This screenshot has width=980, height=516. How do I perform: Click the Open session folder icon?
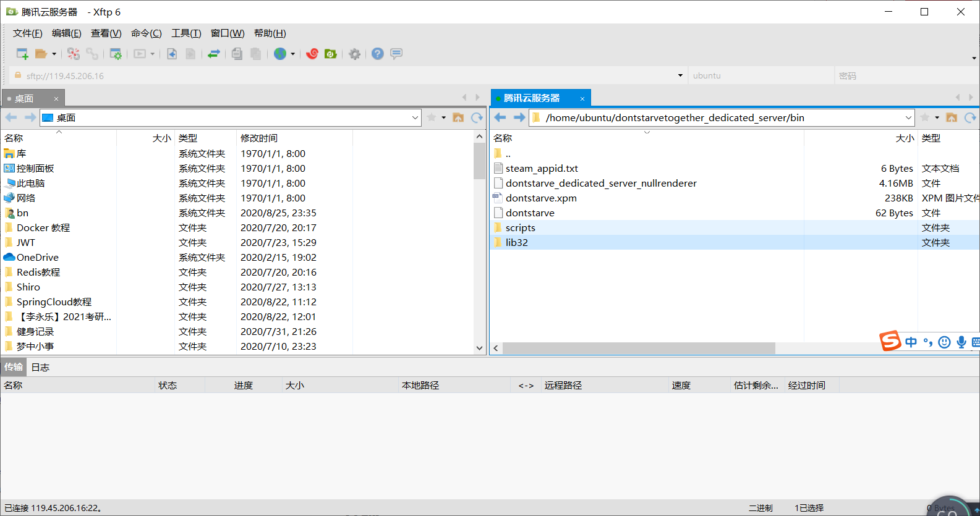41,54
